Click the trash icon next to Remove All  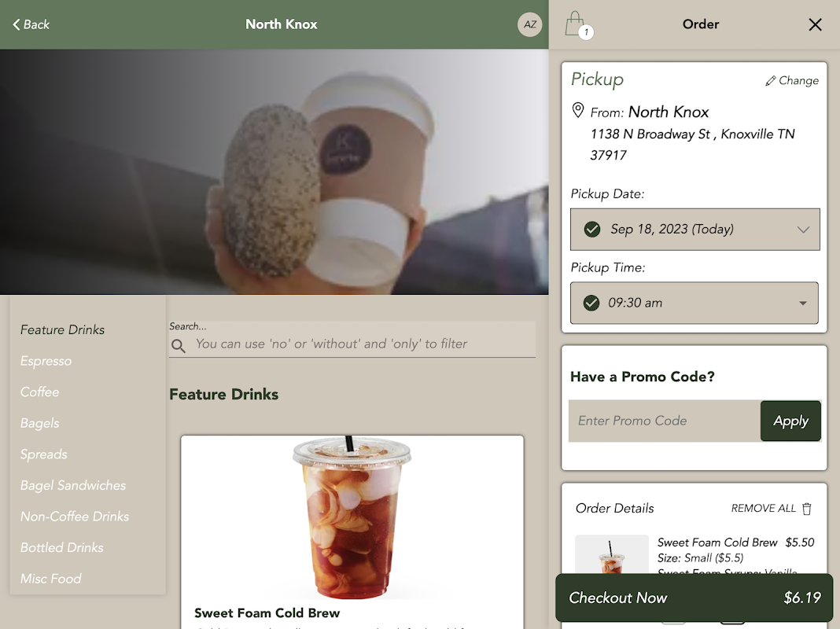tap(807, 509)
